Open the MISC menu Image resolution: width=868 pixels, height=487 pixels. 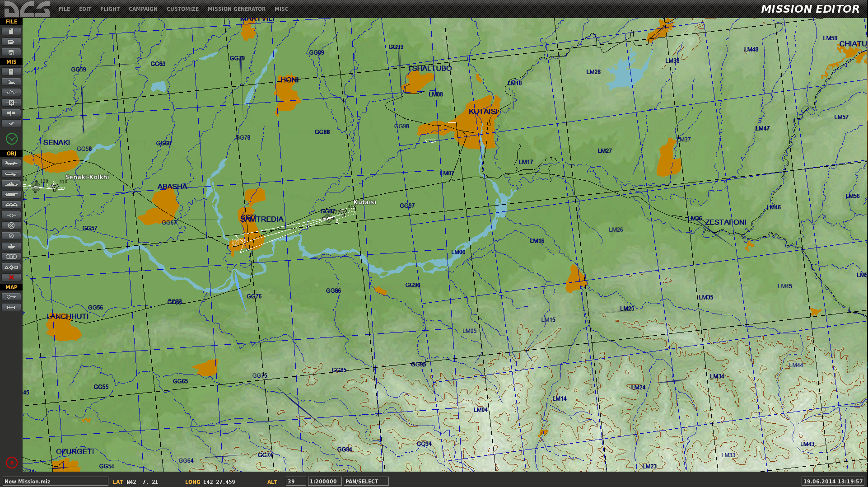click(281, 9)
